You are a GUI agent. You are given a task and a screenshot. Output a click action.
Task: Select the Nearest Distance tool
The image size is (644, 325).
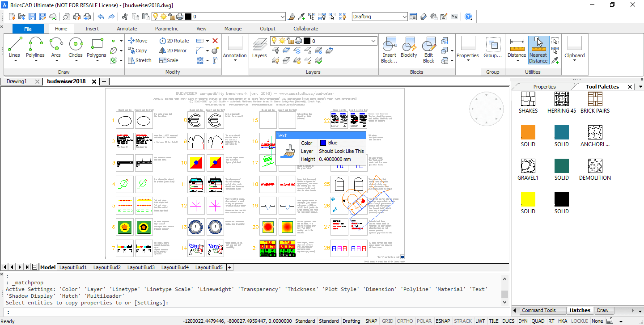(538, 50)
